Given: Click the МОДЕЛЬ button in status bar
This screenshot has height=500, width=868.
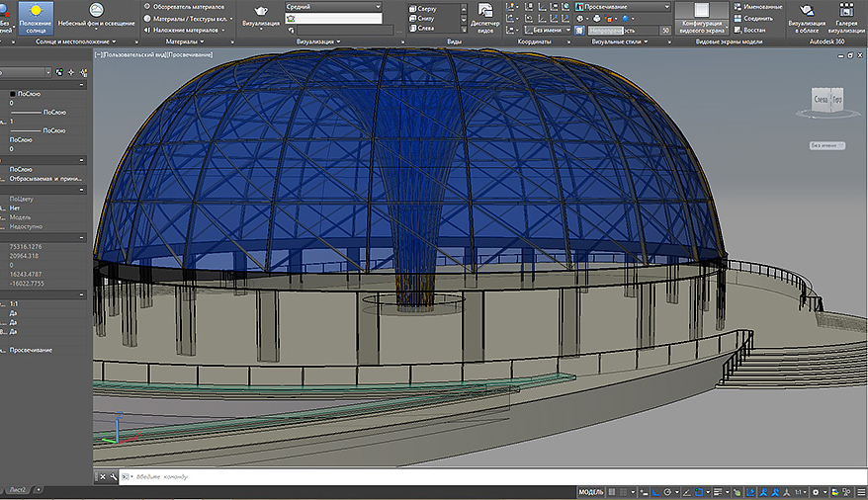Looking at the screenshot, I should 589,492.
